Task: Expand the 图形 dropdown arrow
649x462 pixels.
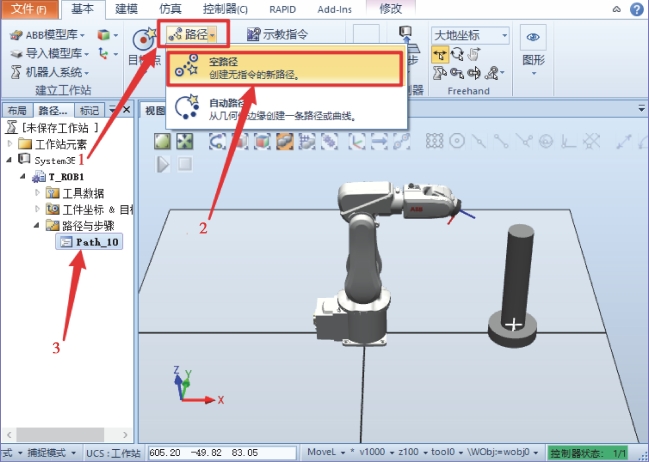Action: point(534,74)
